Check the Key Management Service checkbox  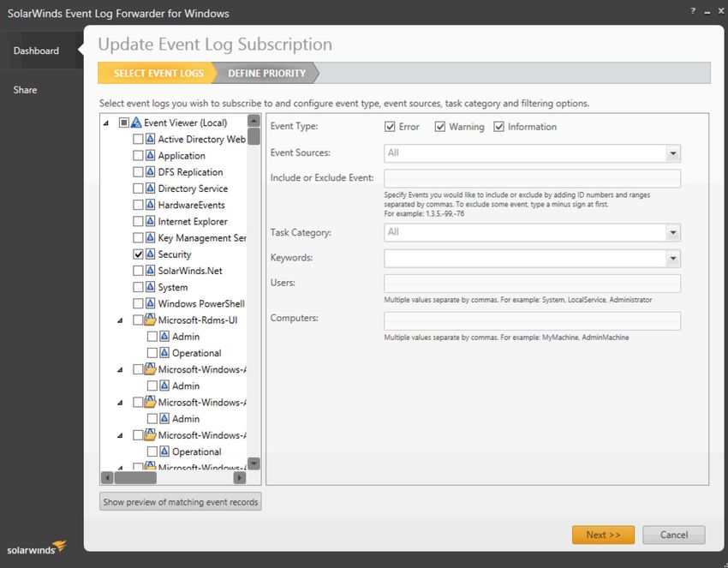(138, 238)
